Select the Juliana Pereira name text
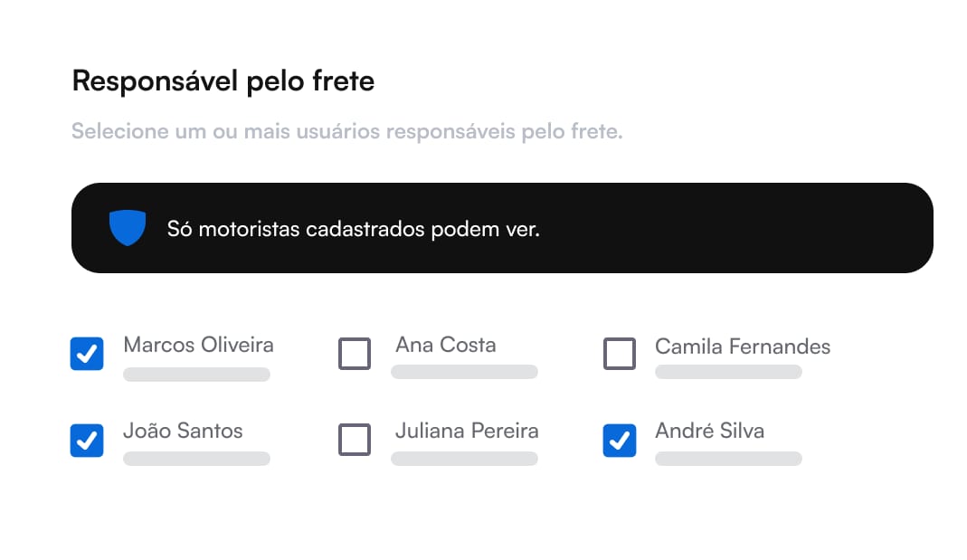Image resolution: width=967 pixels, height=560 pixels. 466,432
